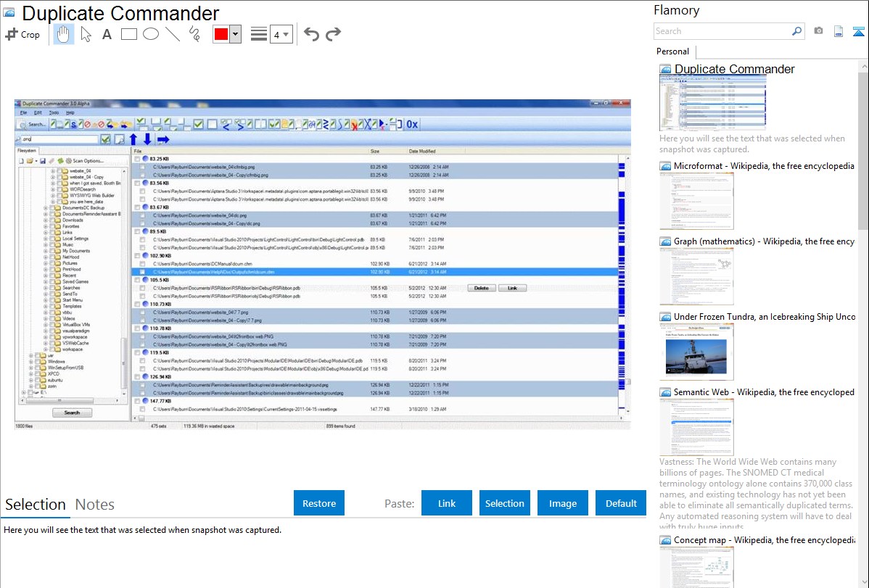Screen dimensions: 869x588
Task: Paste the Selection text
Action: click(505, 503)
